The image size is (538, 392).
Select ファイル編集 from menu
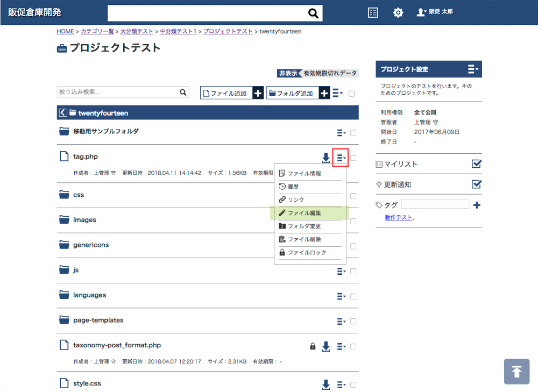309,213
